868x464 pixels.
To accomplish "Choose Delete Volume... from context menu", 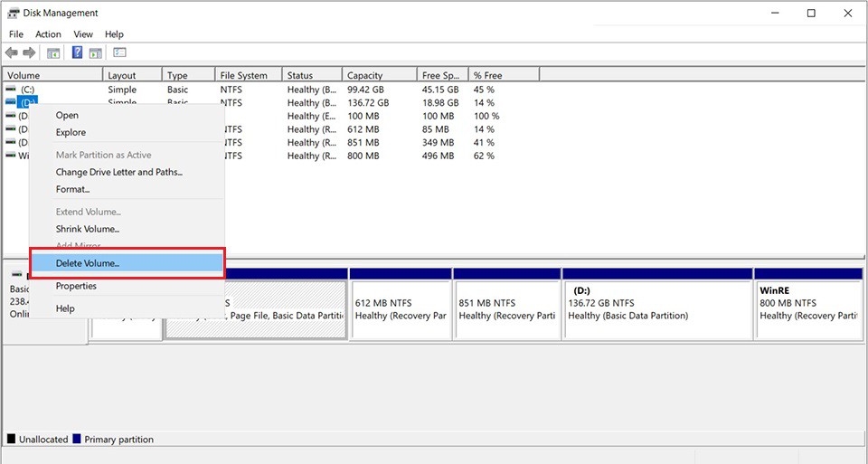I will (x=88, y=263).
